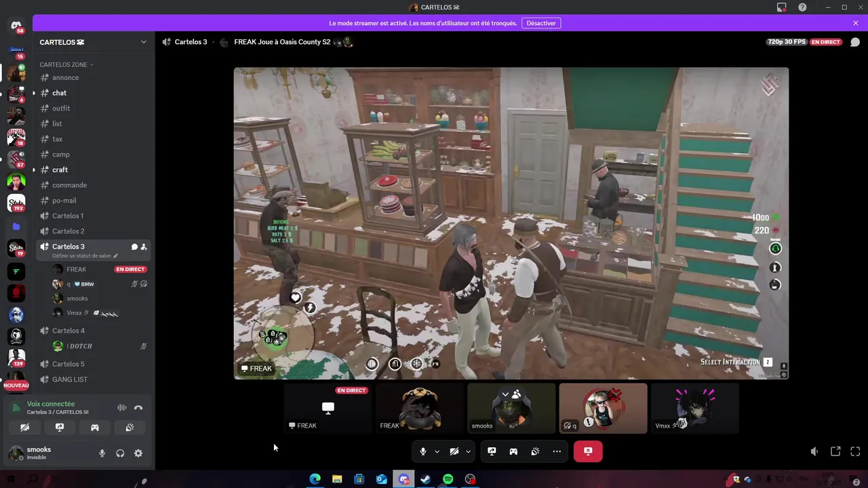This screenshot has width=868, height=488.
Task: Collapse the CARTELOS ZONE category
Action: tap(66, 64)
